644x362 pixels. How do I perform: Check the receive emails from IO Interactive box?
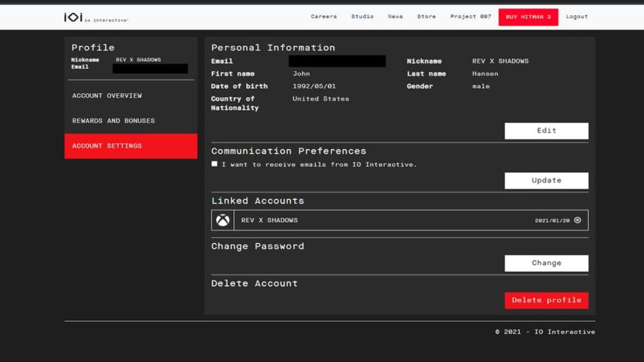click(214, 164)
